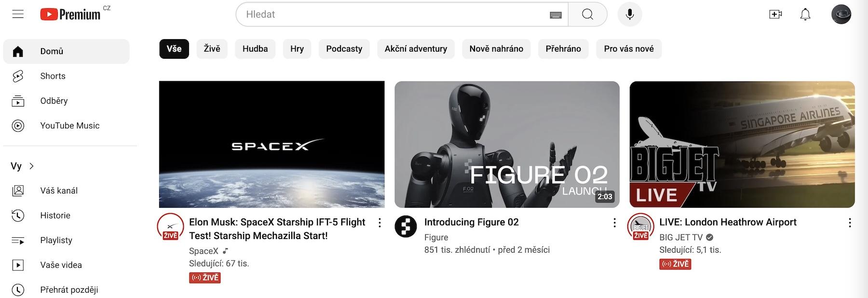This screenshot has width=868, height=298.
Task: Select the Pro vás nové chip
Action: coord(629,49)
